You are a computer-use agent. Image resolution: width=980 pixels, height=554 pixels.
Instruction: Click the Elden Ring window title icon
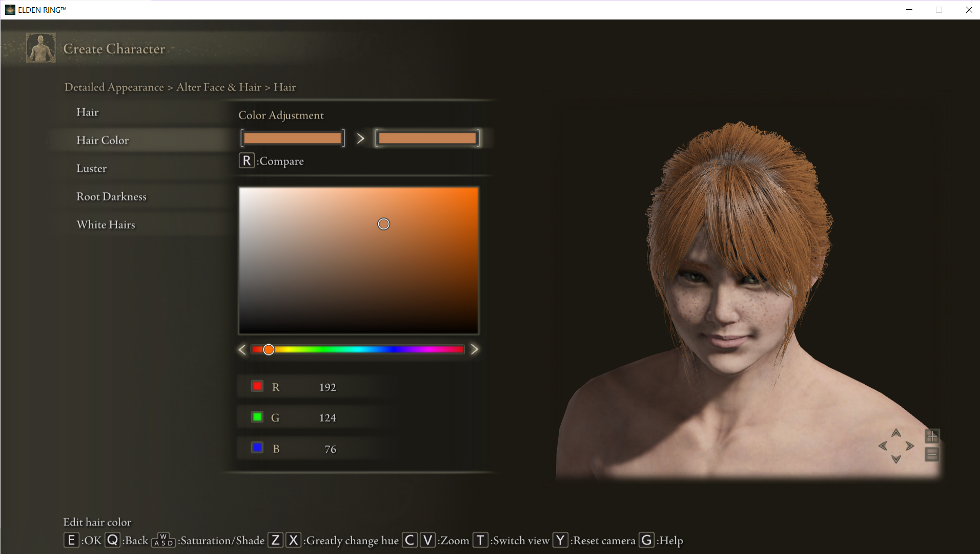tap(10, 10)
